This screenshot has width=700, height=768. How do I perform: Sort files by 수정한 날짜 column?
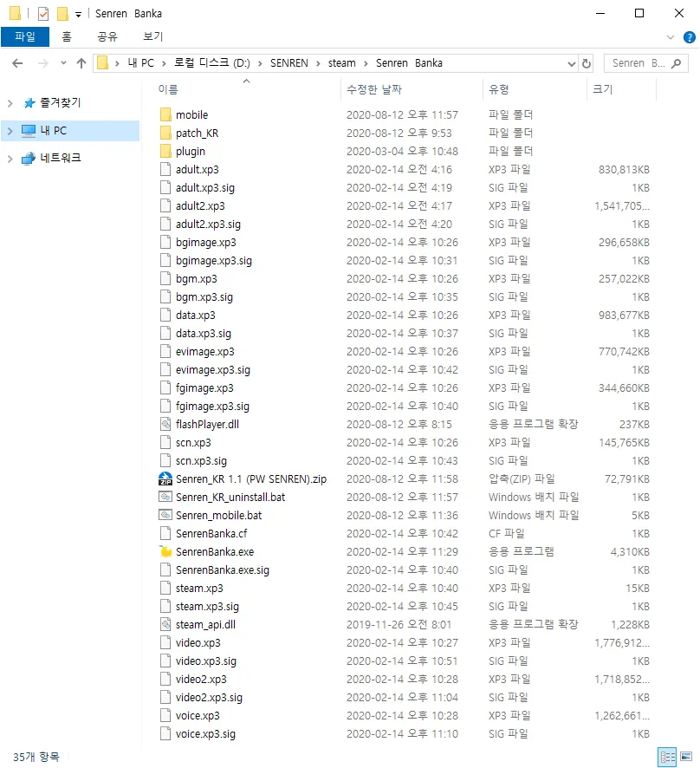point(374,89)
